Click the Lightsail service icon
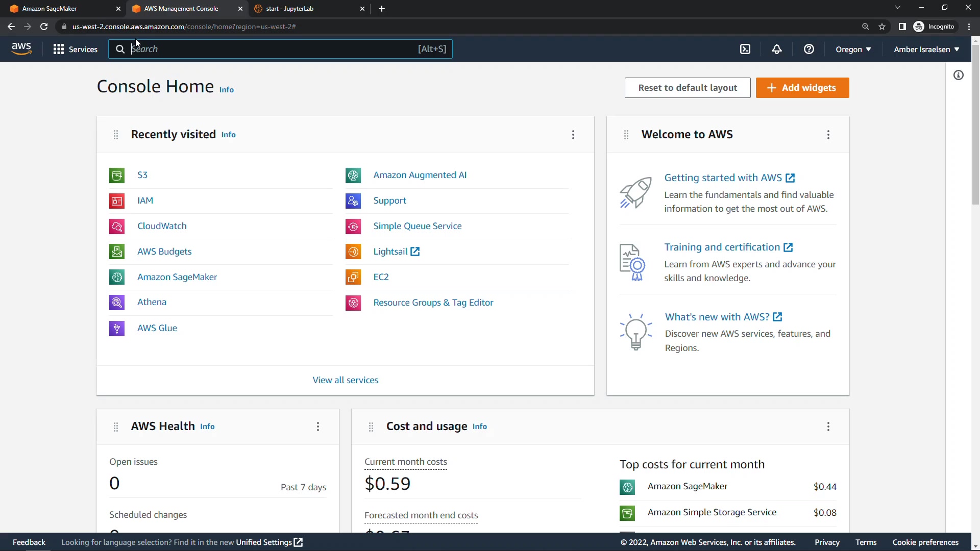 coord(353,252)
